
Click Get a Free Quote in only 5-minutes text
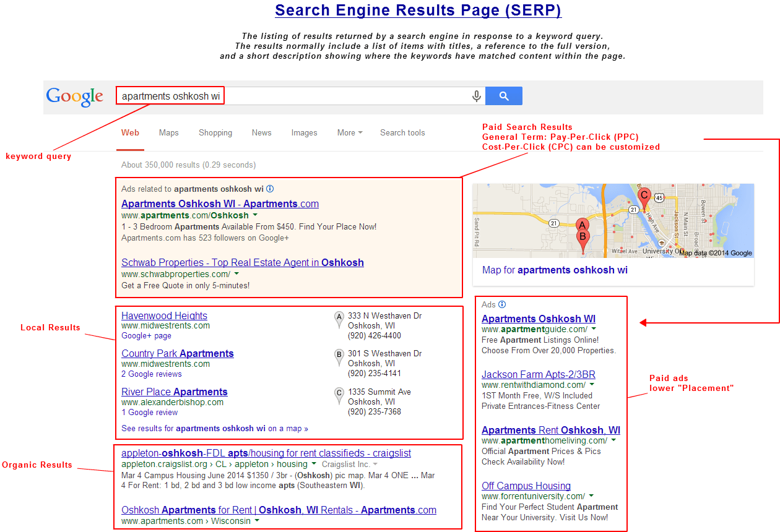coord(186,285)
